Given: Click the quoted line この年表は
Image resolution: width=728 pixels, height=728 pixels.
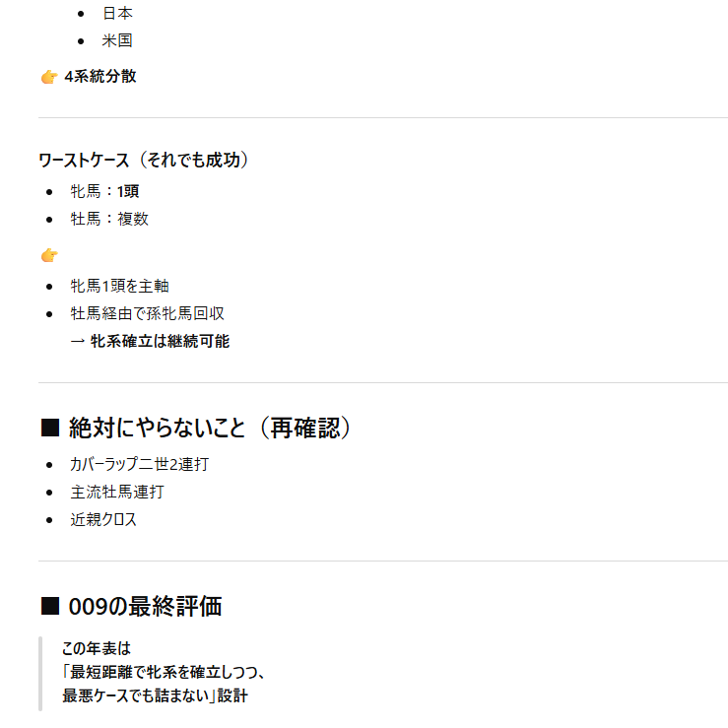Looking at the screenshot, I should coord(96,648).
